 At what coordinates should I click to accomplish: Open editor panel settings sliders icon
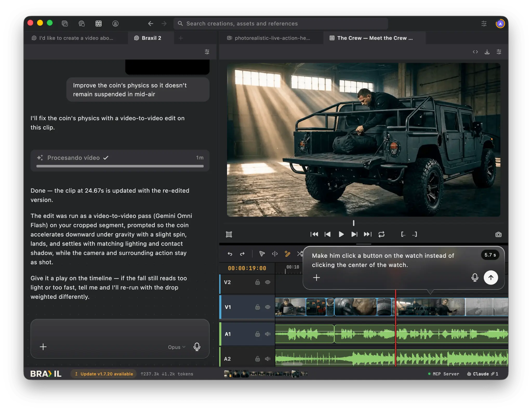click(499, 52)
